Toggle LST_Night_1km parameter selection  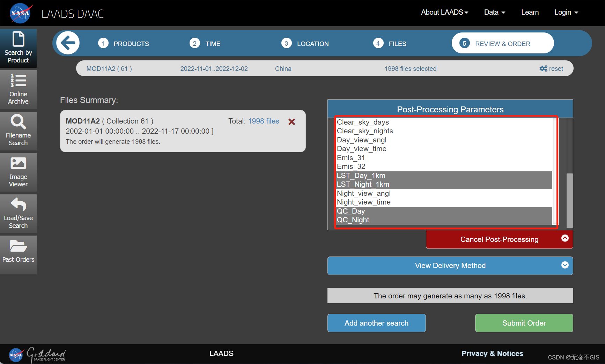444,184
